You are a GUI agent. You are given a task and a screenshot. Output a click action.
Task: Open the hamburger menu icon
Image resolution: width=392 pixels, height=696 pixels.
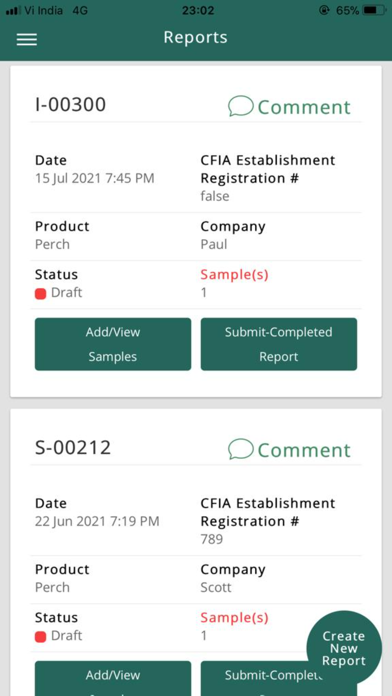point(27,40)
